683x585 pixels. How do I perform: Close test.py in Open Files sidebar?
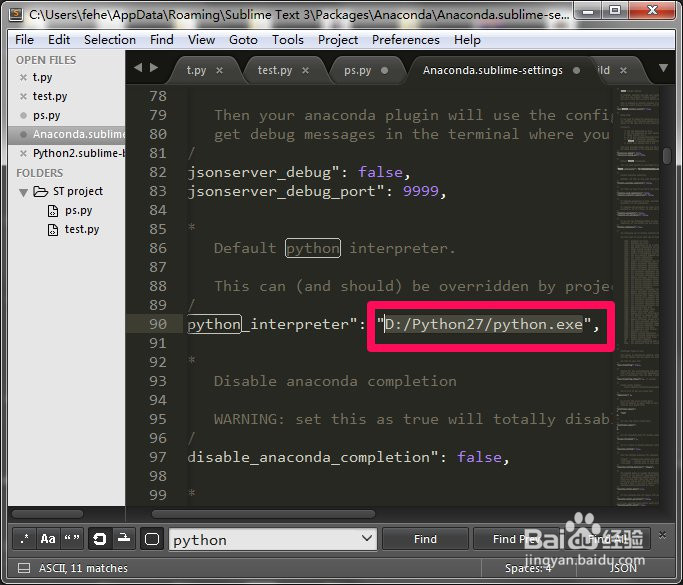24,96
